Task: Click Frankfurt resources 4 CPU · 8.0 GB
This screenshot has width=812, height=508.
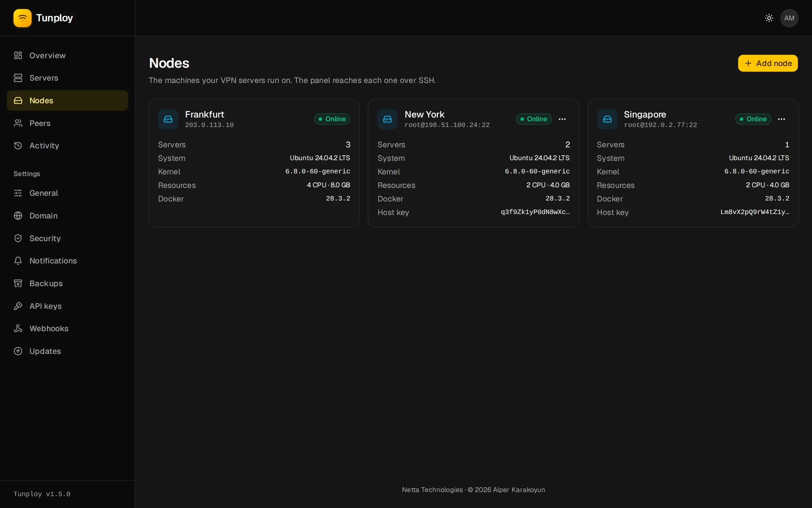Action: point(328,185)
